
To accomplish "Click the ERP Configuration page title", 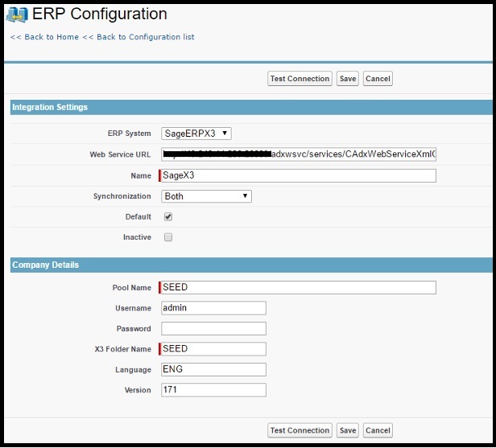I will click(x=100, y=14).
